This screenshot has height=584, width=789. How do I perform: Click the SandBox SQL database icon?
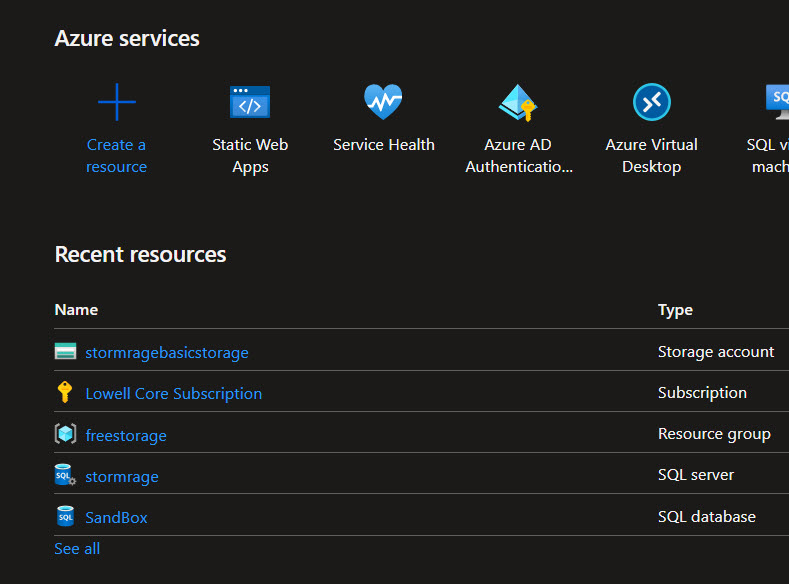[x=65, y=516]
